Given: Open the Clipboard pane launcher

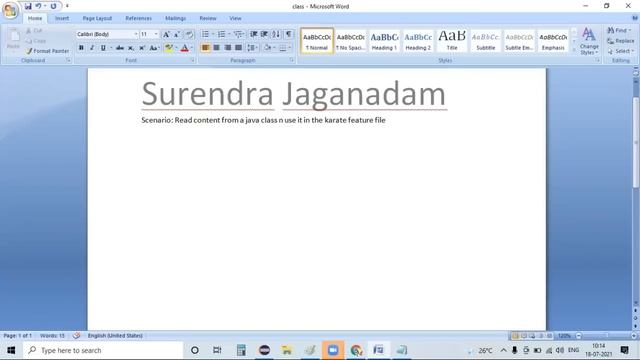Looking at the screenshot, I should pyautogui.click(x=68, y=60).
